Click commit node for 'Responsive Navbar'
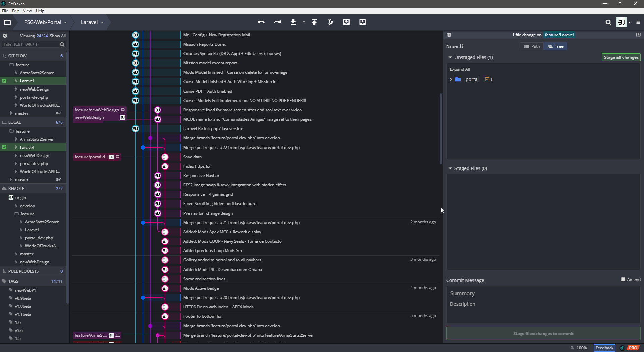This screenshot has width=644, height=352. (x=158, y=176)
